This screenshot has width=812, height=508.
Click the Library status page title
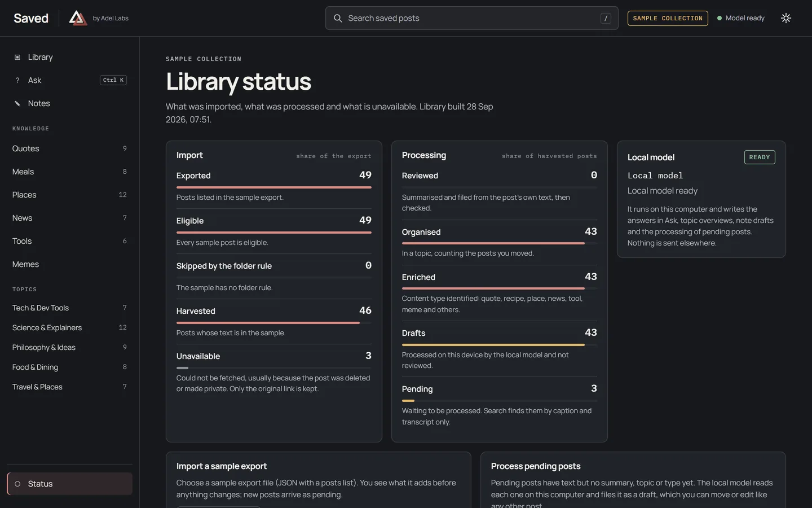coord(239,81)
